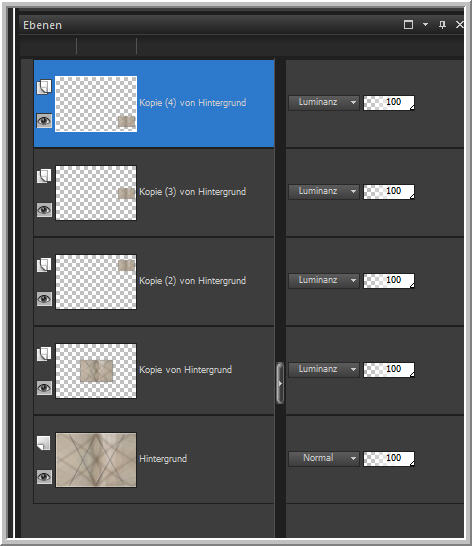Hide the Kopie (4) von Hintergrund layer

pyautogui.click(x=44, y=121)
